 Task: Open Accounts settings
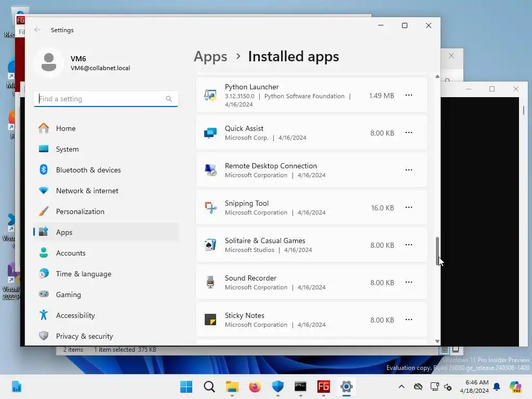pyautogui.click(x=106, y=253)
